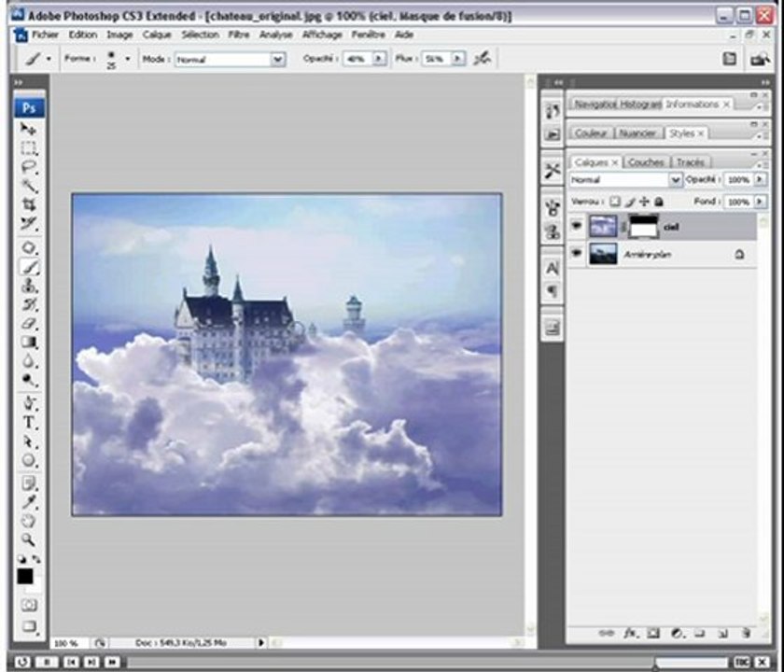Enable Quick Mask mode
The height and width of the screenshot is (672, 784).
click(29, 605)
